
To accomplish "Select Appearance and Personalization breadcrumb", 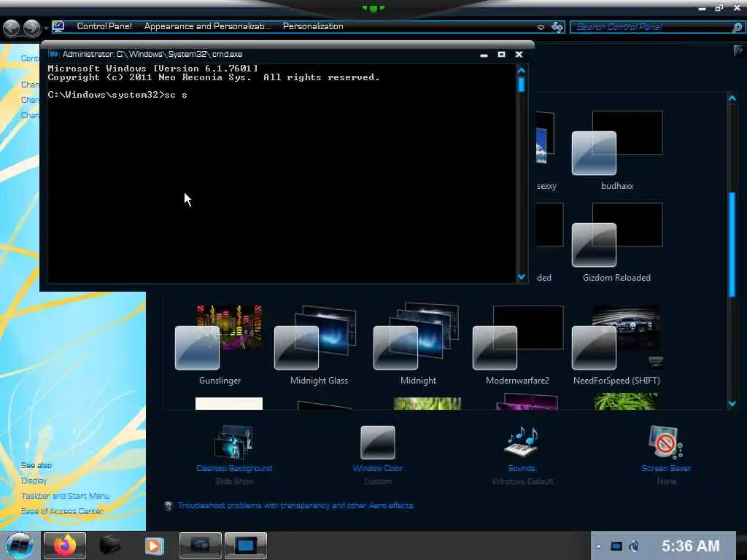I will 207,26.
